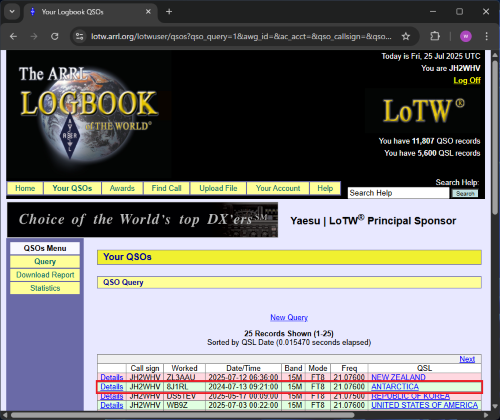Go forward to next page
This screenshot has width=500, height=420.
point(34,36)
